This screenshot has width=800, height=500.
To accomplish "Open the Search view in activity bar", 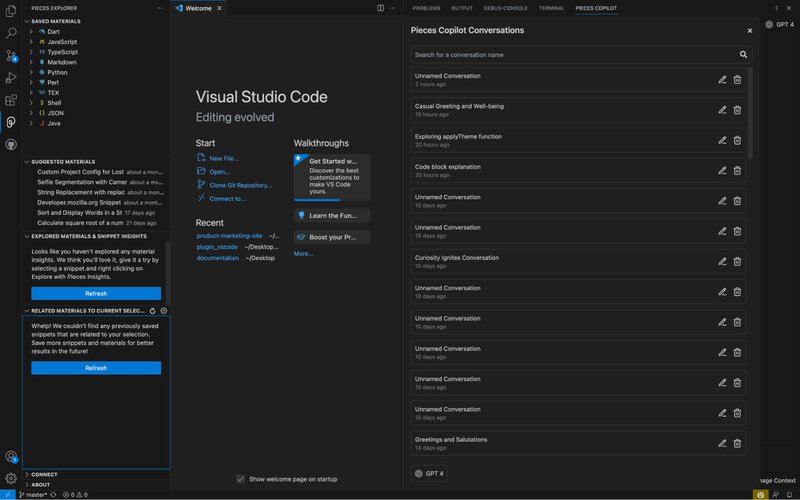I will [11, 33].
